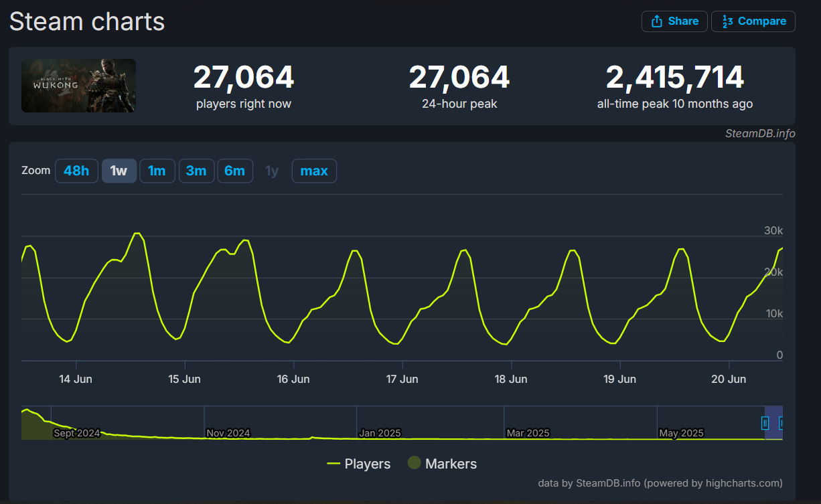Open the SteamDB.info credit link
The image size is (821, 504).
(x=760, y=133)
